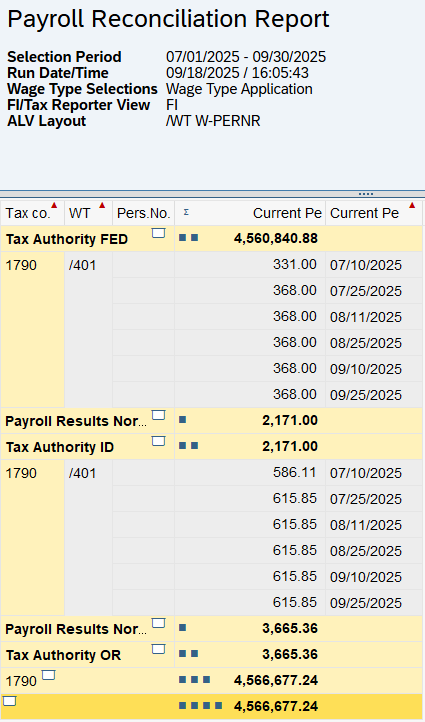
Task: Click the Tax Authority ID total 2,171.00
Action: click(x=290, y=446)
